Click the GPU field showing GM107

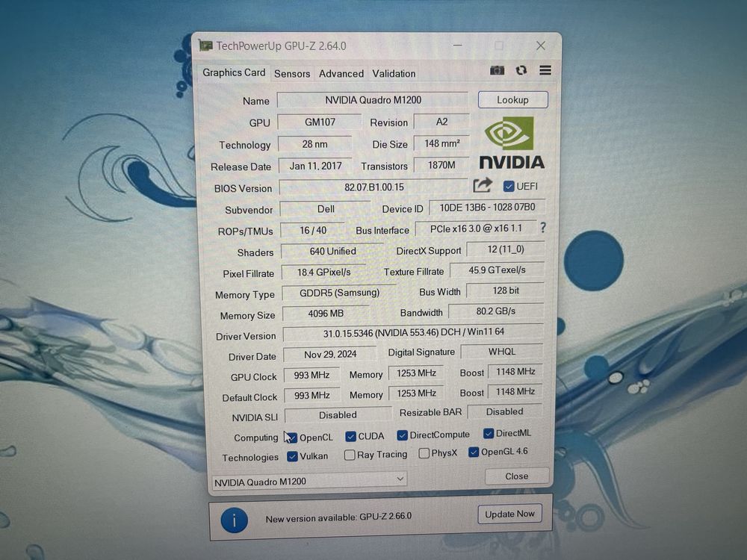[x=320, y=122]
